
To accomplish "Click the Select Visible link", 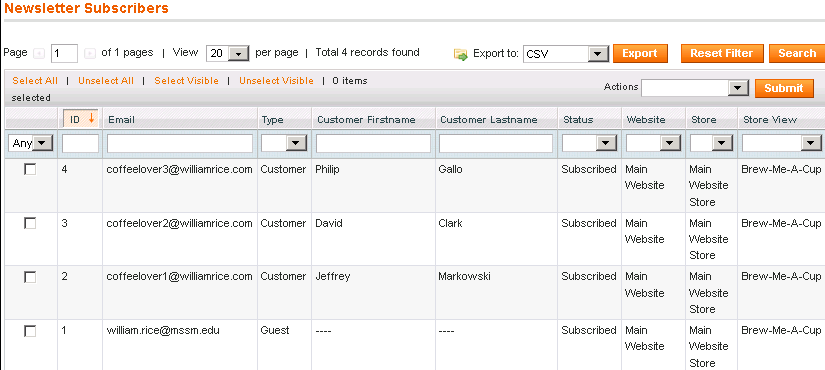I will click(x=186, y=81).
